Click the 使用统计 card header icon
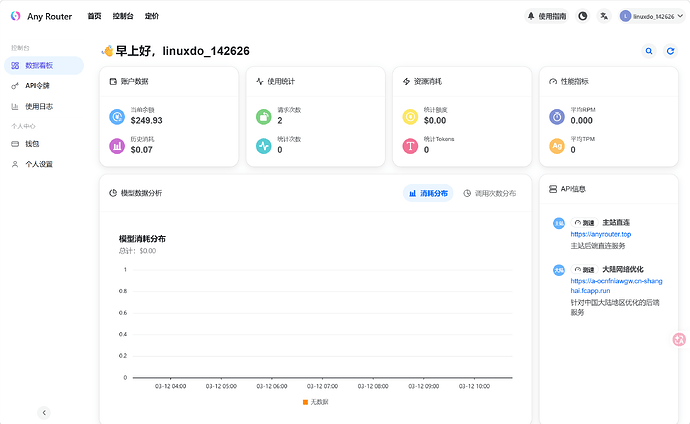The image size is (690, 424). pos(260,81)
